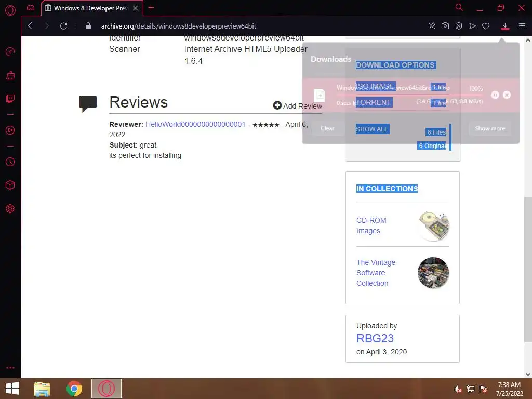The height and width of the screenshot is (399, 532).
Task: Close the Windows 8 Developer Preview tab
Action: [136, 8]
